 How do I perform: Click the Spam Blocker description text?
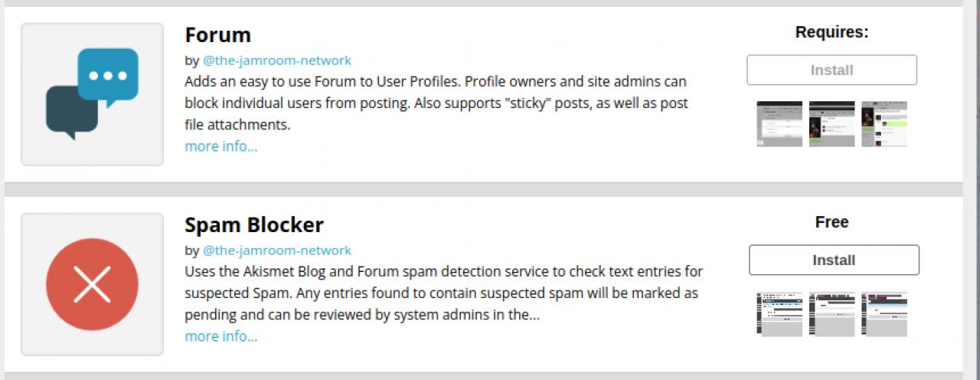click(x=443, y=293)
